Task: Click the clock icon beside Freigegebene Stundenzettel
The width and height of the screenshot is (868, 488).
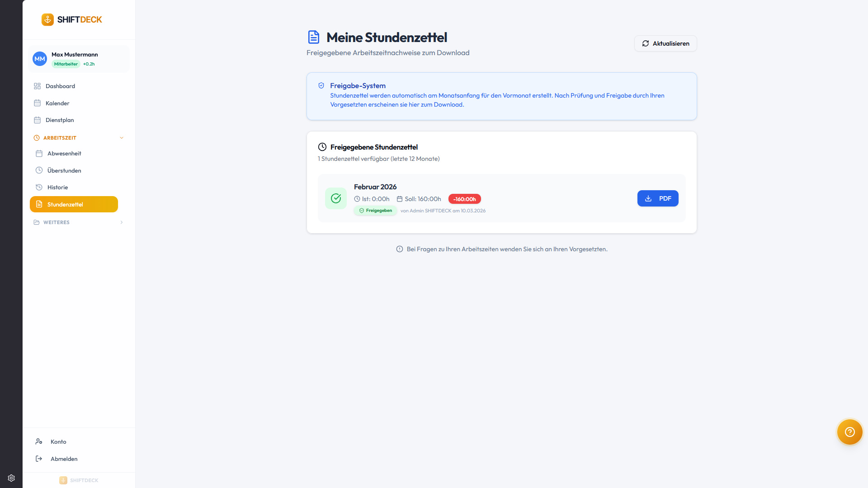Action: click(x=322, y=147)
